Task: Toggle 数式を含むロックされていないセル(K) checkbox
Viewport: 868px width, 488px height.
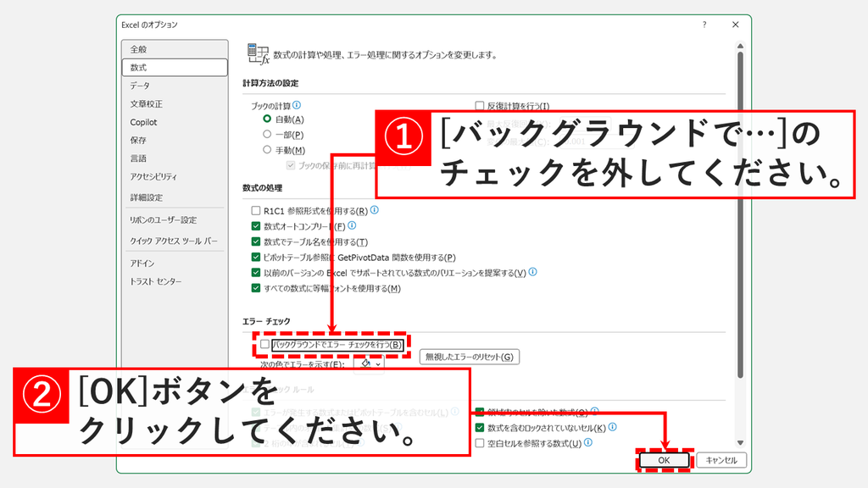Action: (480, 428)
